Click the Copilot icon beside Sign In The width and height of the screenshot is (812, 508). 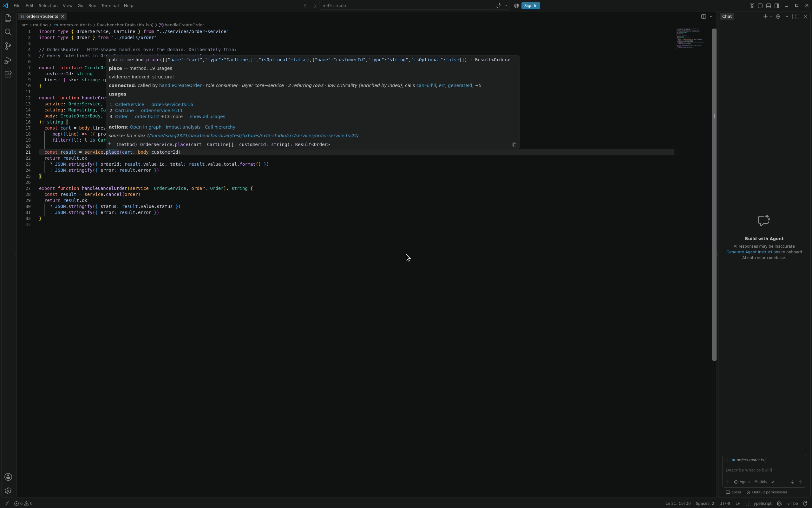pyautogui.click(x=516, y=6)
